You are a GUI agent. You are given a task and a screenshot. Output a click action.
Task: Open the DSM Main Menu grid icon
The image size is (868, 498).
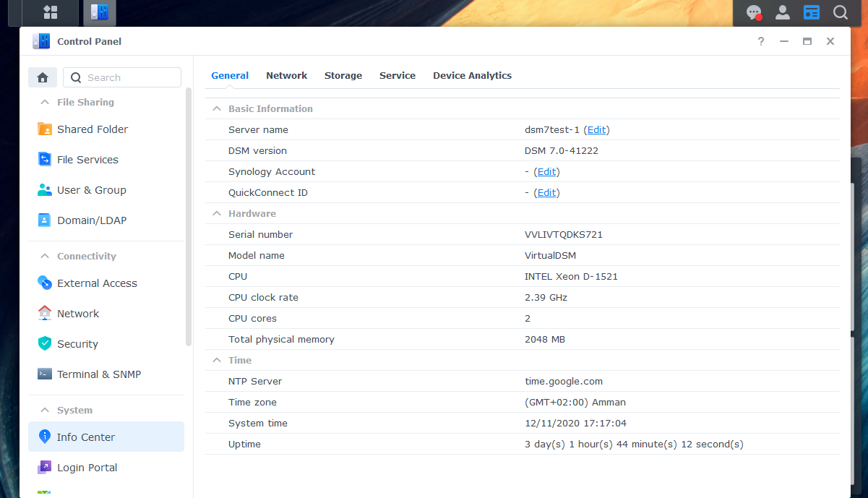51,12
